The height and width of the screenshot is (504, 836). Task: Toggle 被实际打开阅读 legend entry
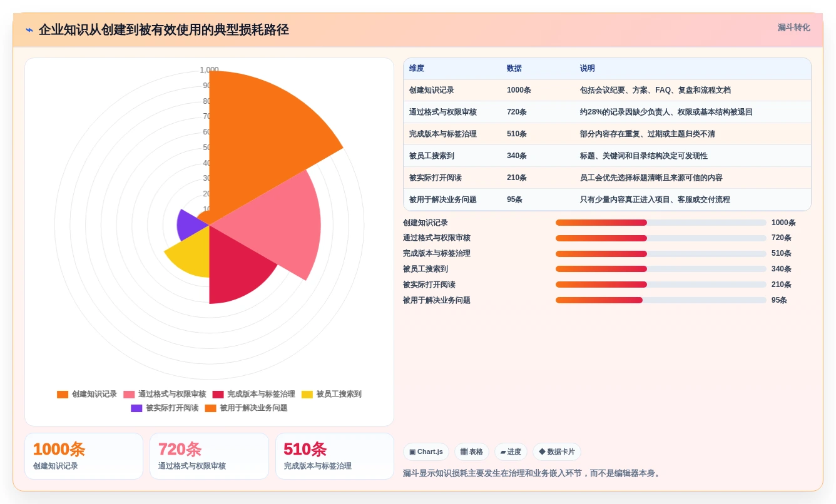tap(165, 408)
